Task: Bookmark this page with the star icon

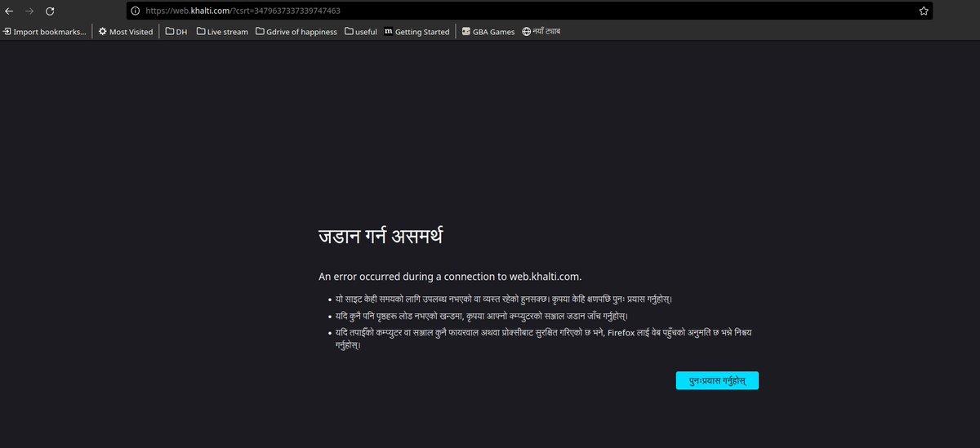Action: (924, 11)
